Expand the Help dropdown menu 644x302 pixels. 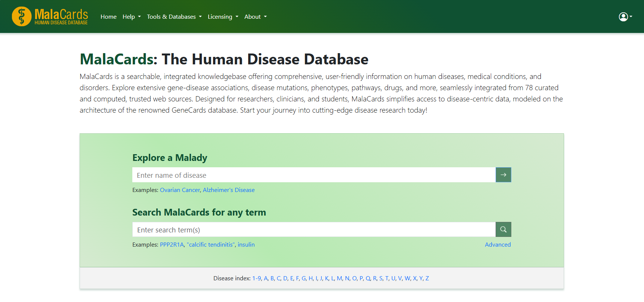(x=132, y=16)
